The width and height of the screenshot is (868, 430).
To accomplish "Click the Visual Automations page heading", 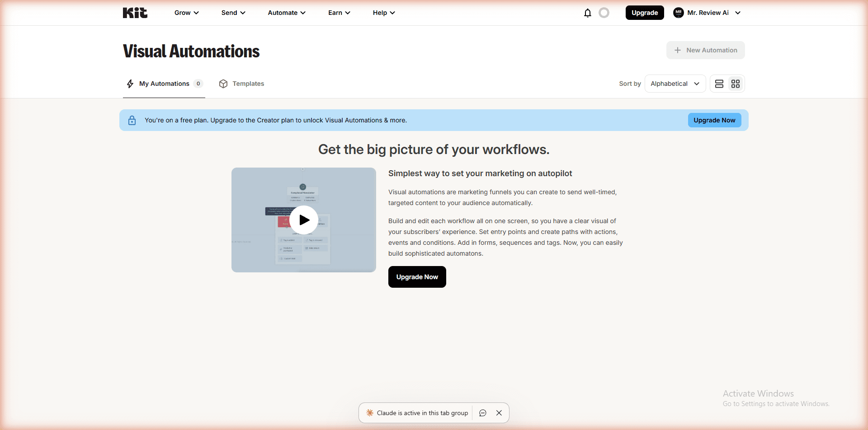I will [191, 51].
